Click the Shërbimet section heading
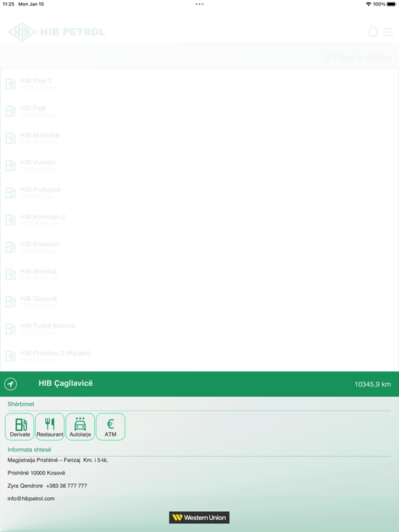The image size is (399, 532). point(21,404)
